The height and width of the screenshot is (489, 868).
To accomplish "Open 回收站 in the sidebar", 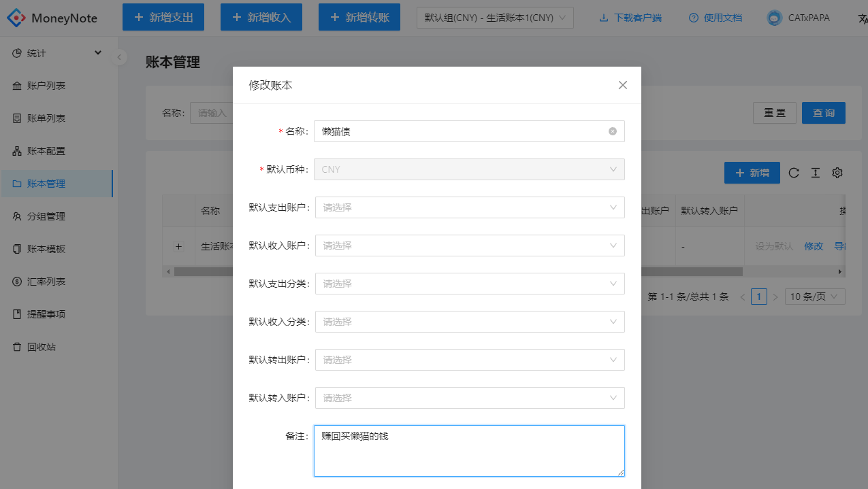I will point(57,347).
